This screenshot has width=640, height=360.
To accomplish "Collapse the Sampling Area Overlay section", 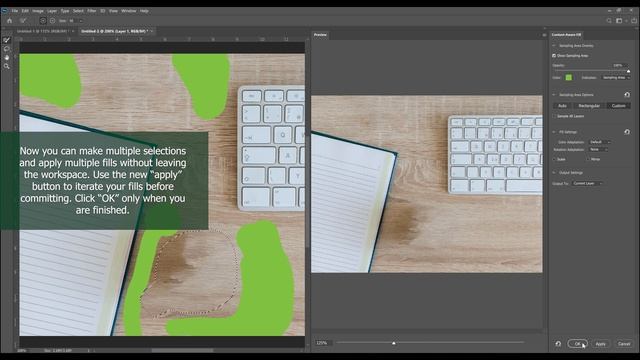I will coord(554,46).
